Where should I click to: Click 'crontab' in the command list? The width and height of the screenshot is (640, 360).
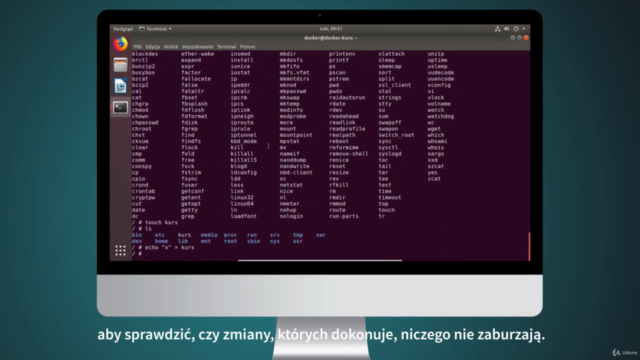143,191
